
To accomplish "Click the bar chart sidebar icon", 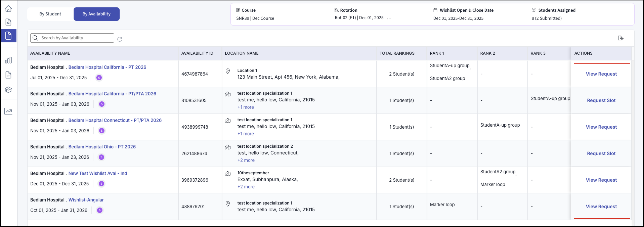I will 8,60.
